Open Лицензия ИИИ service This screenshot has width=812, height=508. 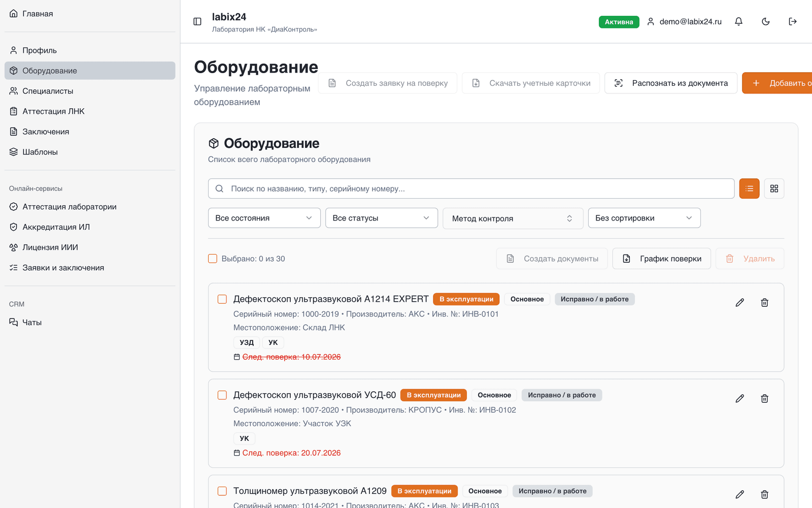pos(90,247)
